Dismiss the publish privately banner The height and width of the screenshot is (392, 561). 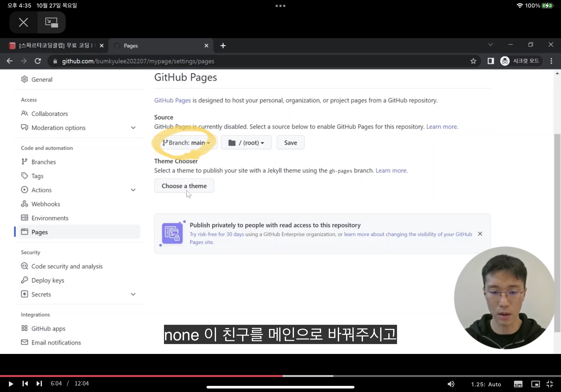480,234
